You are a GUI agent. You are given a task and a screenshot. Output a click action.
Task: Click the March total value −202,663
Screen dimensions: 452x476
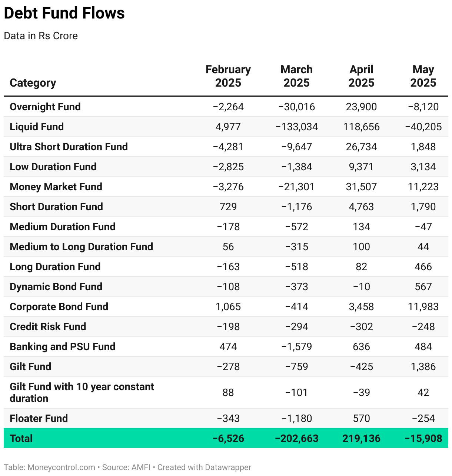296,439
